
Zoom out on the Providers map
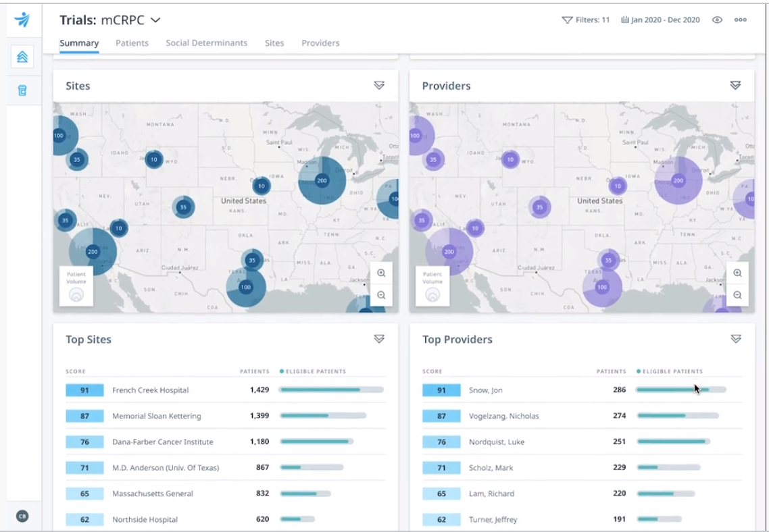point(737,295)
